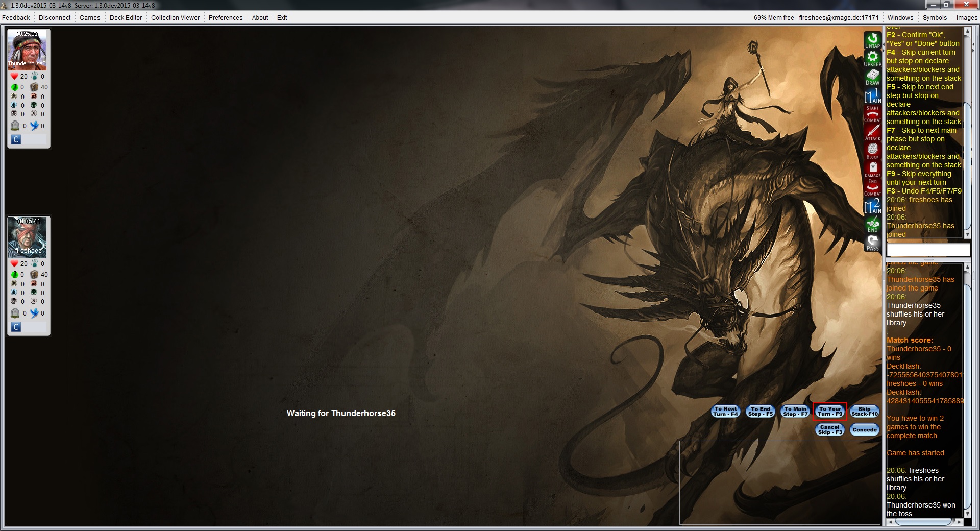Image resolution: width=980 pixels, height=531 pixels.
Task: Click the Main 2 phase icon
Action: pos(872,206)
